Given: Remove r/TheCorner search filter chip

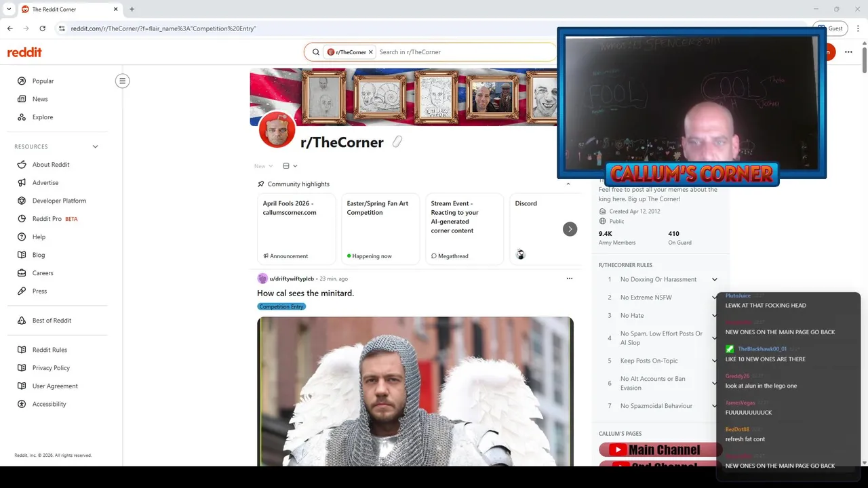Looking at the screenshot, I should coord(370,52).
